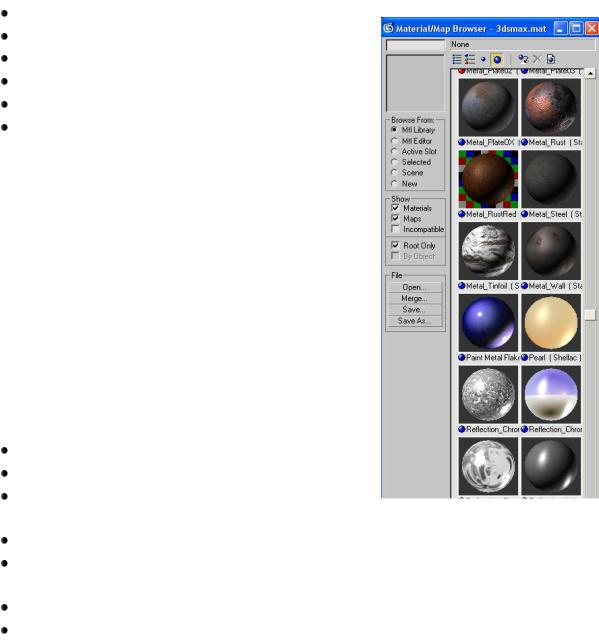Minimize the Material/Map Browser window
Image resolution: width=599 pixels, height=640 pixels.
[x=561, y=28]
